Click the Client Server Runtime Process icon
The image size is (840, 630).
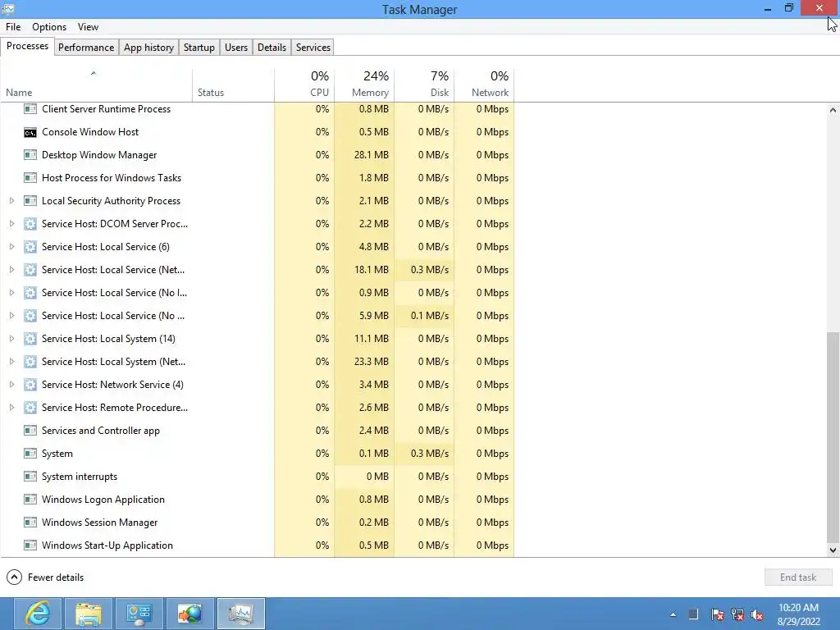pyautogui.click(x=30, y=109)
